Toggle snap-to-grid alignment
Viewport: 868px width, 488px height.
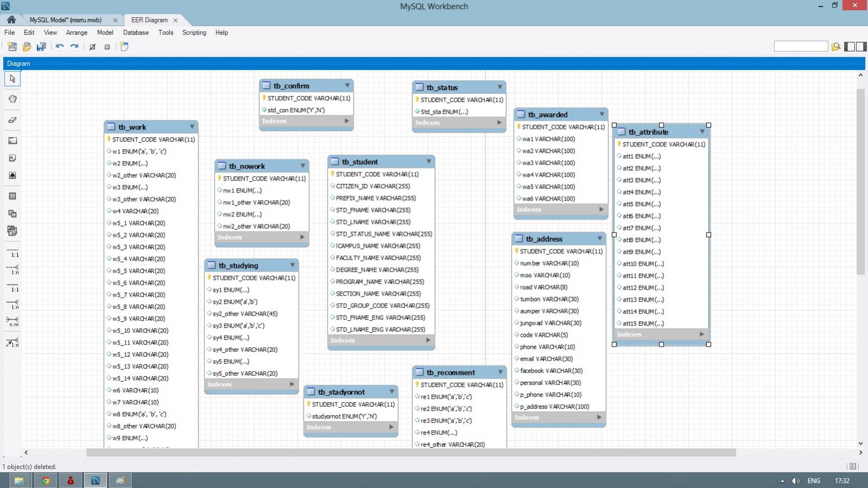(x=107, y=47)
